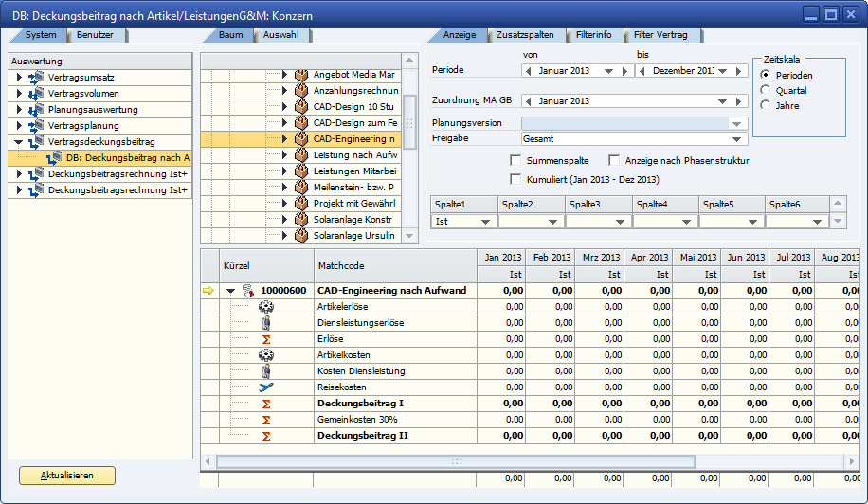Click the sigma icon beside Deckungsbeitrag I
This screenshot has height=504, width=868.
(x=266, y=404)
